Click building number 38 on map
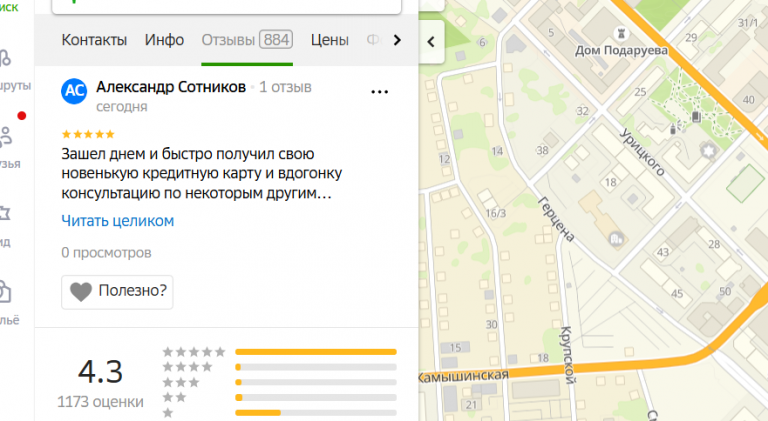768x421 pixels. pyautogui.click(x=542, y=150)
